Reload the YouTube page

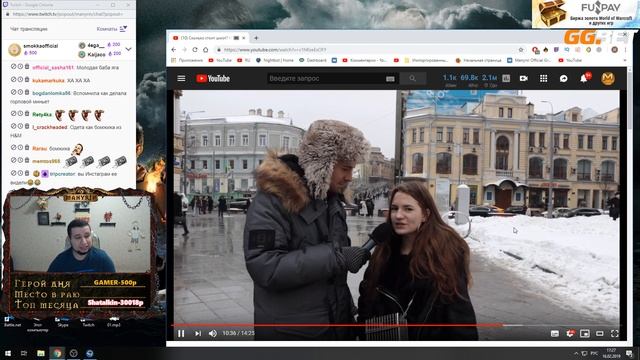(195, 49)
